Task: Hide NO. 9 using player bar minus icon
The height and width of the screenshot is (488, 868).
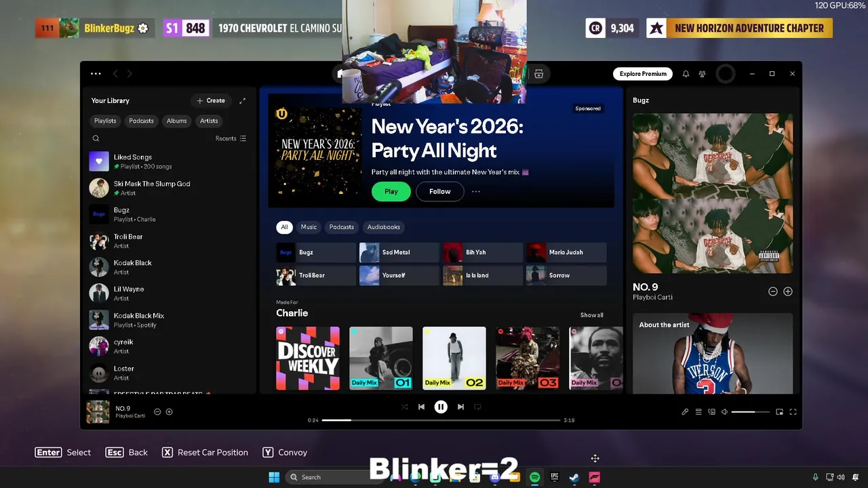Action: [x=157, y=411]
